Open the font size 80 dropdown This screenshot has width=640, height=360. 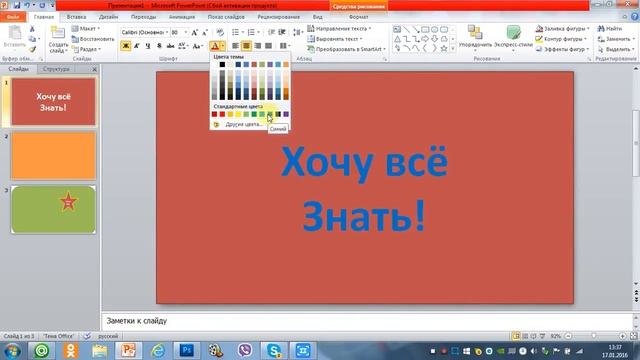tap(186, 32)
